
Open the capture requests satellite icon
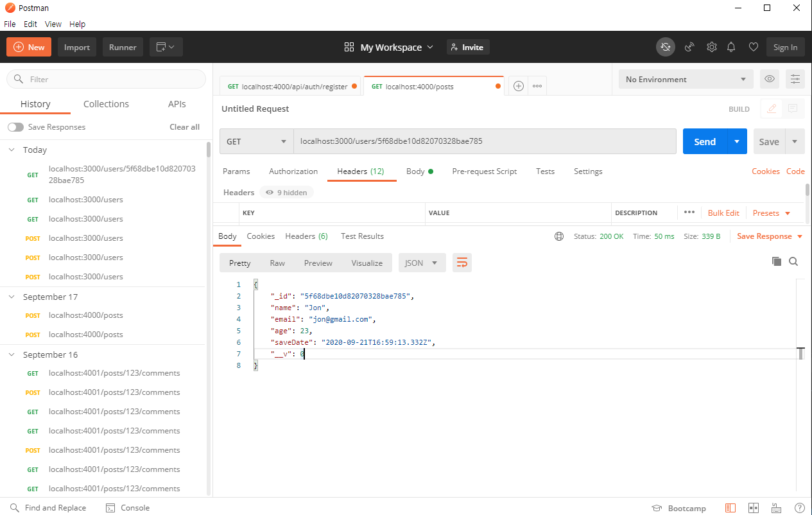click(689, 47)
